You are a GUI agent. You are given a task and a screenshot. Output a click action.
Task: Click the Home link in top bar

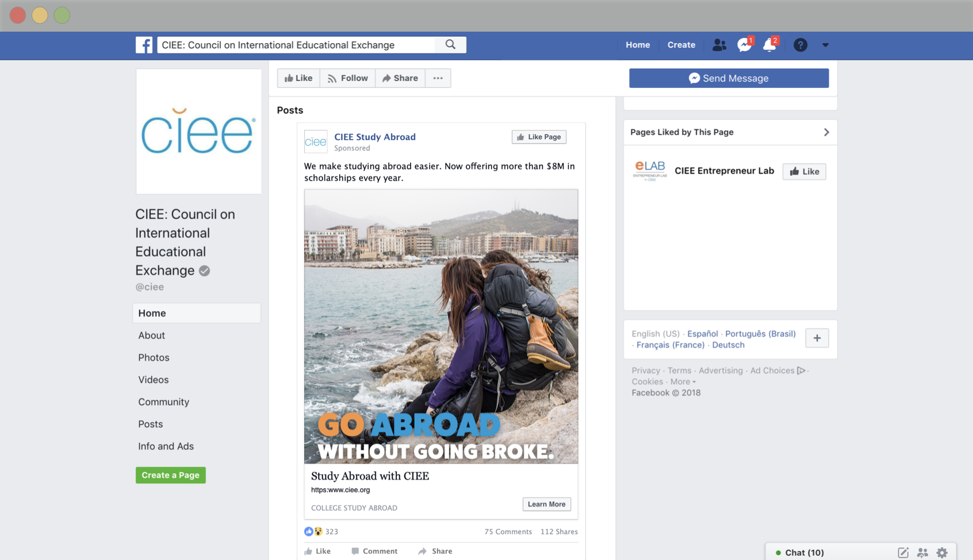pyautogui.click(x=638, y=45)
